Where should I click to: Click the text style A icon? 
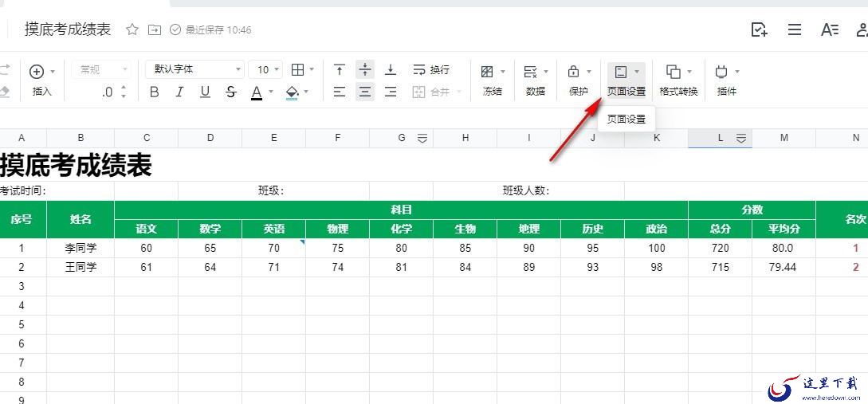(x=829, y=30)
